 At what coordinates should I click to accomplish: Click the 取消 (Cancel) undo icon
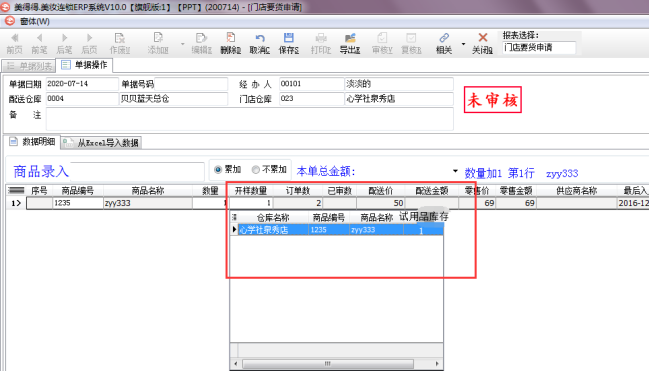(x=260, y=38)
